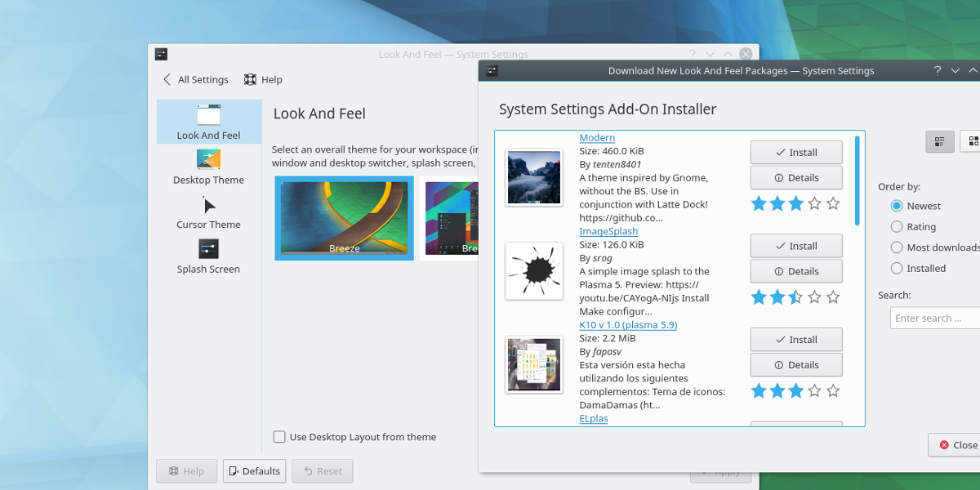This screenshot has width=980, height=490.
Task: Show only Installed packages
Action: coord(918,268)
